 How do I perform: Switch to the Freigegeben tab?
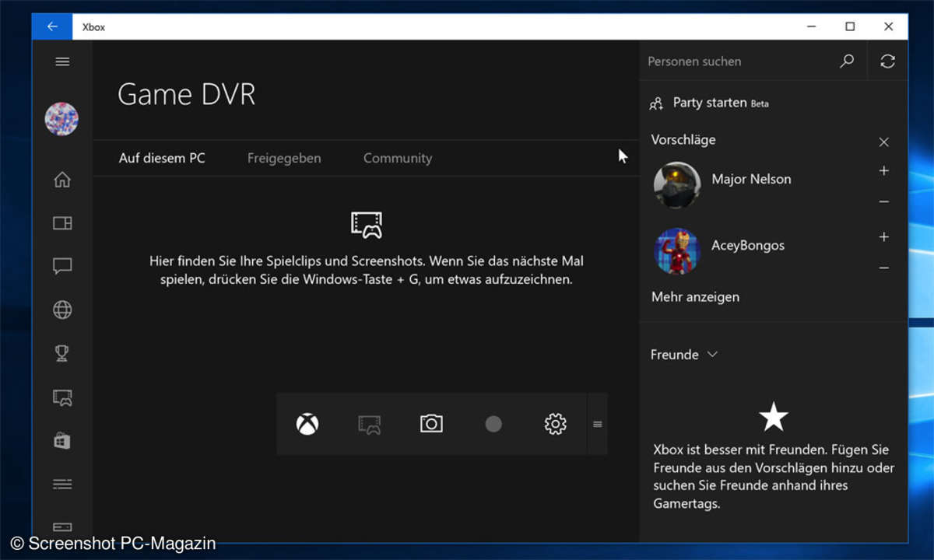(284, 158)
